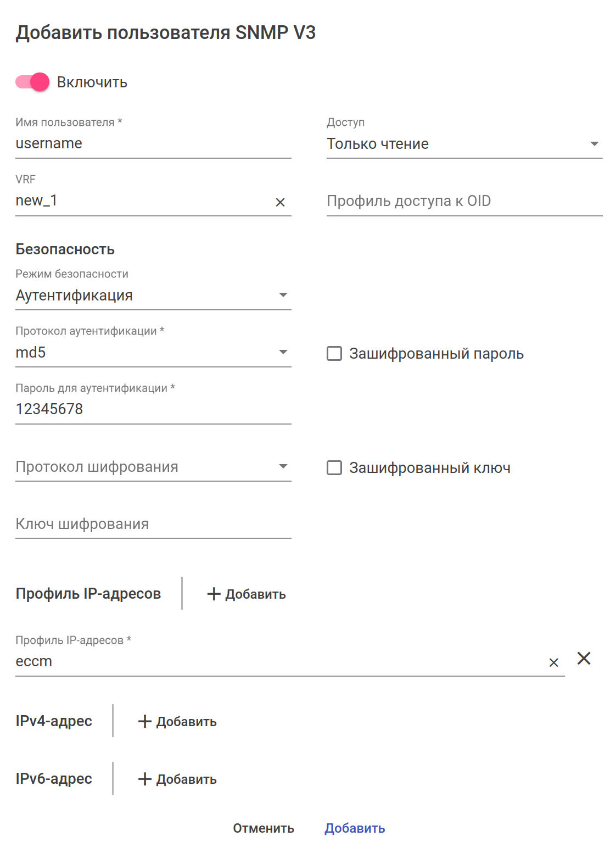Click the authentication password field
Screen dimensions: 616x853
click(x=153, y=409)
